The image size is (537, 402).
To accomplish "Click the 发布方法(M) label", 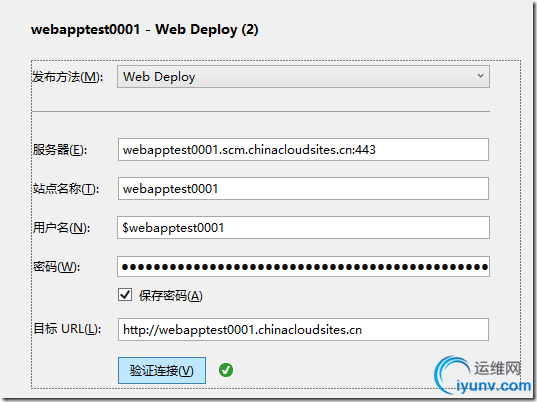I will [x=67, y=77].
